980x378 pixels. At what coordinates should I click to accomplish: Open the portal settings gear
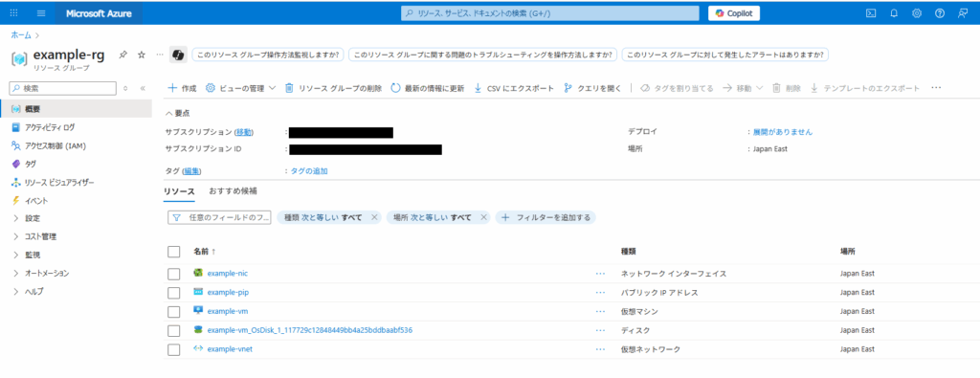[917, 13]
